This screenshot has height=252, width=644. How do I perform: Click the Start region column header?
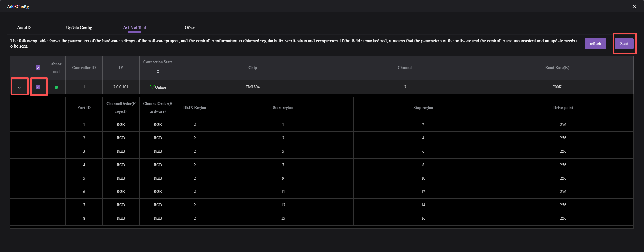283,108
